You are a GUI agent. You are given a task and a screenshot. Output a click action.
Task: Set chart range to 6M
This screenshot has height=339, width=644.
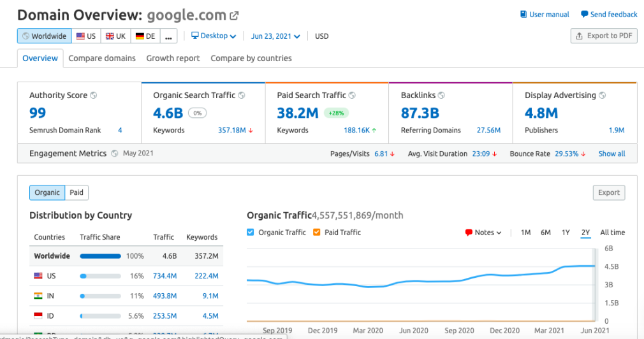[x=545, y=233]
